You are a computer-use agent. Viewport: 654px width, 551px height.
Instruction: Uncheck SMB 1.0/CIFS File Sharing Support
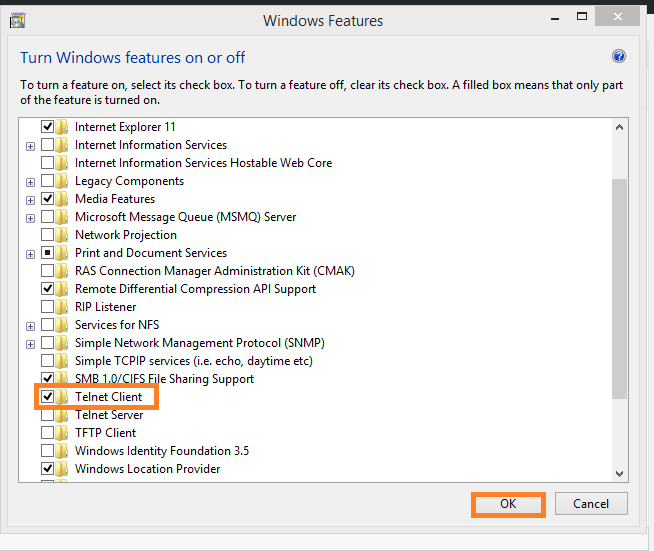[x=48, y=378]
